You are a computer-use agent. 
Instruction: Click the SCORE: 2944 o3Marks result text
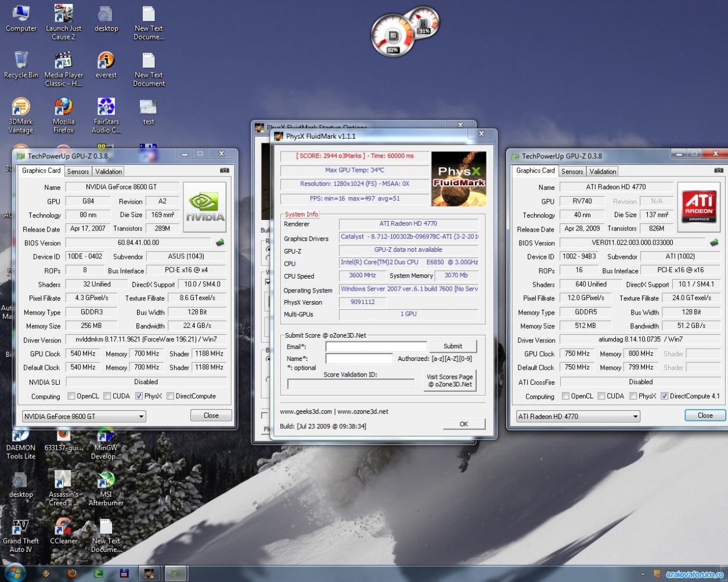[355, 156]
